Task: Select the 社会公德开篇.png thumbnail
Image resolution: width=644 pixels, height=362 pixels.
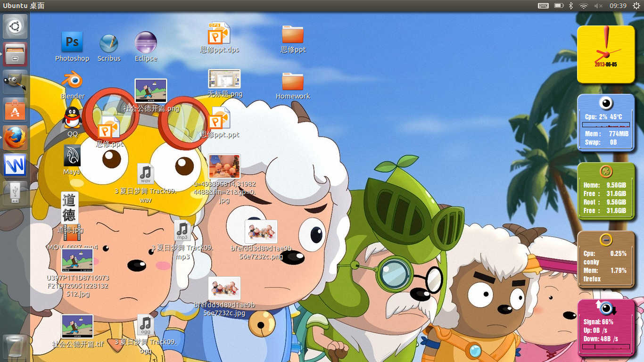Action: click(151, 90)
